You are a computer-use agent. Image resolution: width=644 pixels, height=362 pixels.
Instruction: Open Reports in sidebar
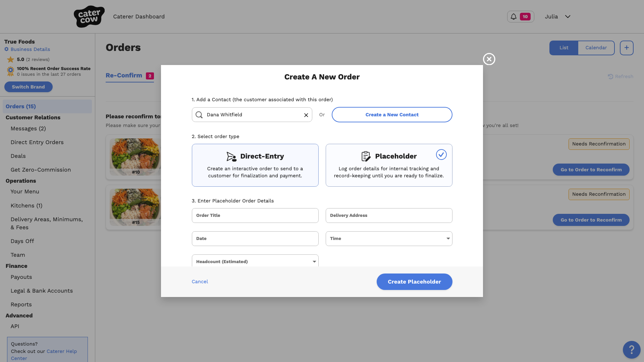click(x=21, y=305)
